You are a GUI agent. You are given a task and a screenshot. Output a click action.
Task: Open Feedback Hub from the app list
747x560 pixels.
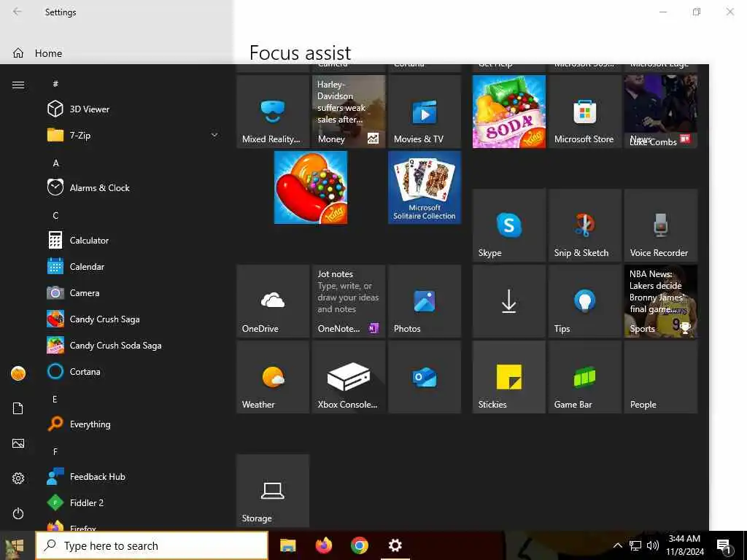[131, 476]
